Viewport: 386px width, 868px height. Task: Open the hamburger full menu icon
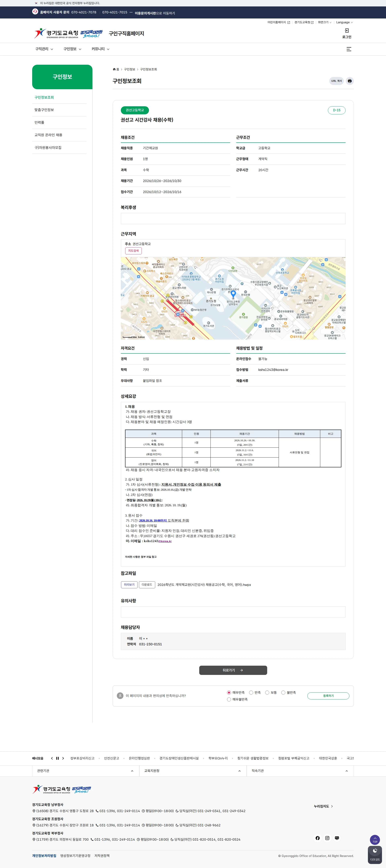[349, 49]
